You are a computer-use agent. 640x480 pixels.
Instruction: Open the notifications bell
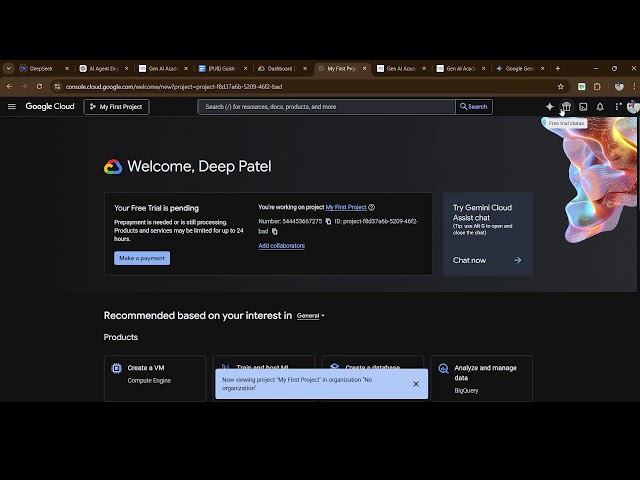pos(600,107)
